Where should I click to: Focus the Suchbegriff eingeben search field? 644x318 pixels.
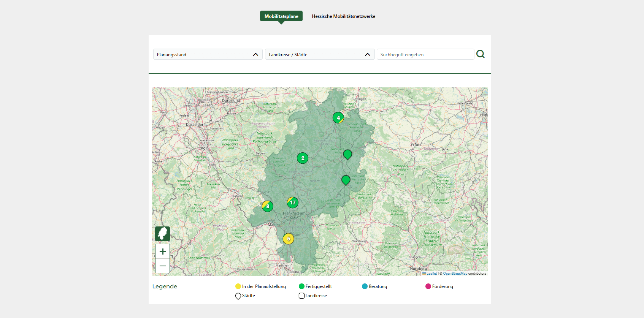[x=425, y=54]
